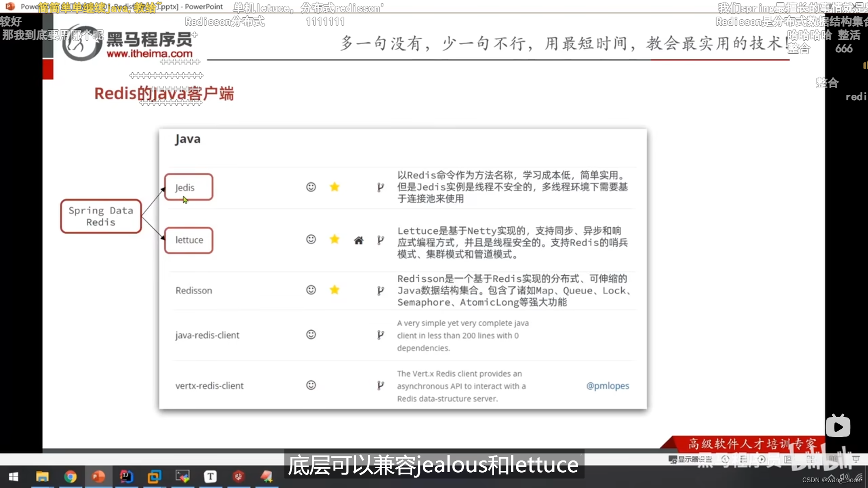Click the bilibili TV mascot icon
Screen dimensions: 868x488
click(839, 425)
